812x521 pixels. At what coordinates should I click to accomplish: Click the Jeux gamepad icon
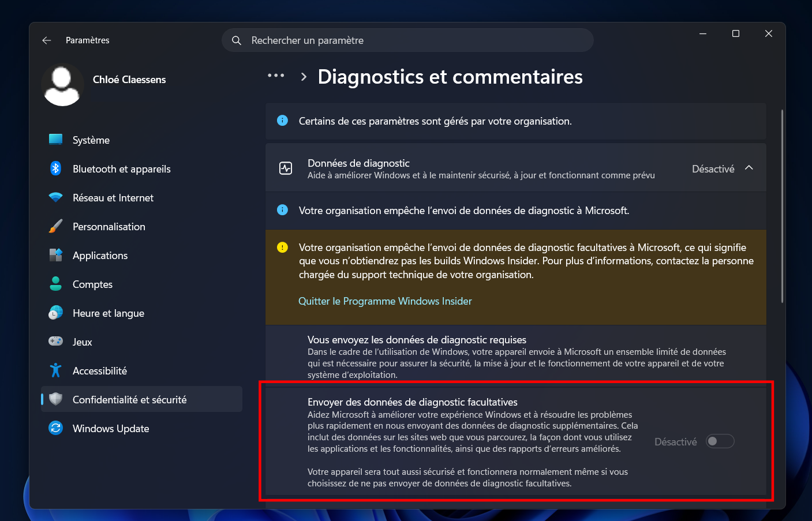coord(55,342)
